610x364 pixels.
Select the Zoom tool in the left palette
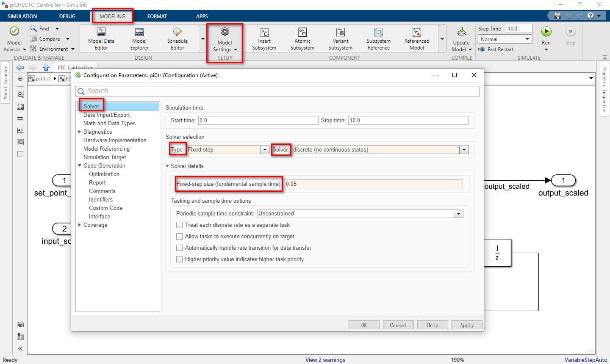pos(20,95)
